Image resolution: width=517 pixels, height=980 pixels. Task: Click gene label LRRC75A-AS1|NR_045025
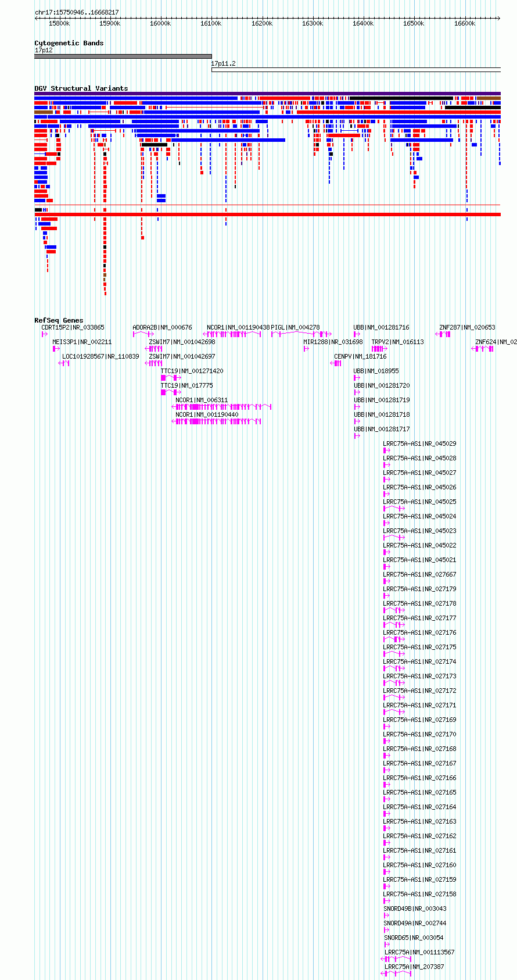(419, 502)
